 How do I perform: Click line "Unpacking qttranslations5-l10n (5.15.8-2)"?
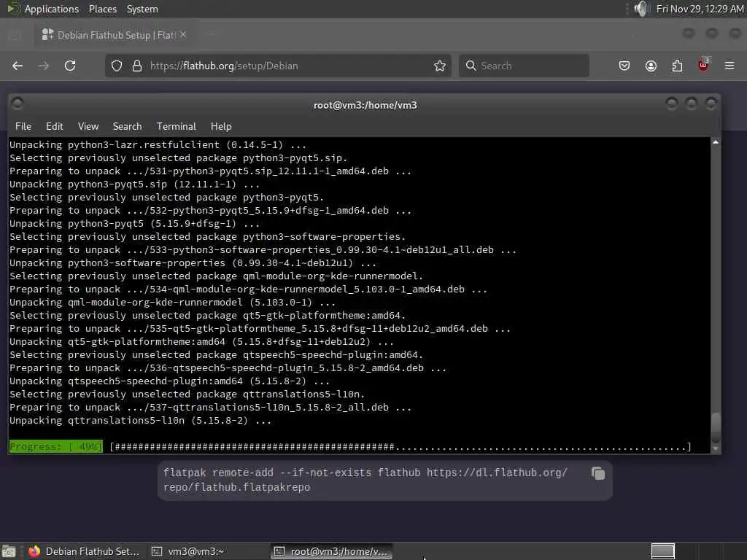point(140,421)
